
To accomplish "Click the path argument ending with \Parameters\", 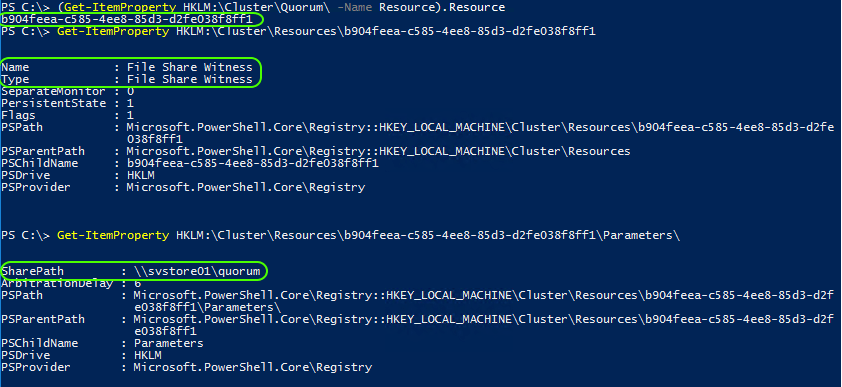I will tap(428, 235).
